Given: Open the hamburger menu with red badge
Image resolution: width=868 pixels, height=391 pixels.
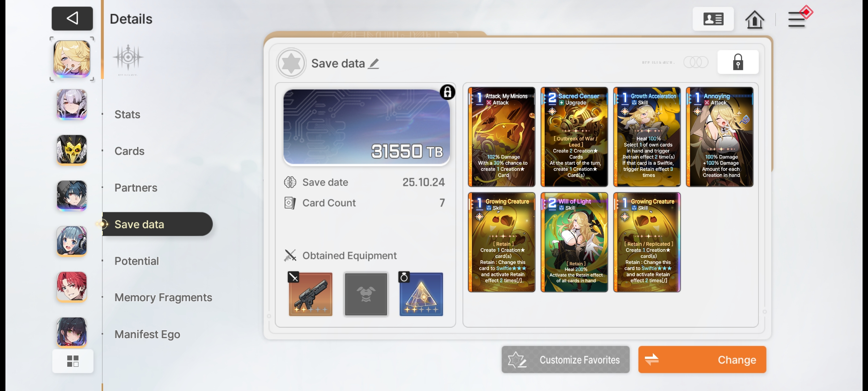Looking at the screenshot, I should (x=798, y=18).
